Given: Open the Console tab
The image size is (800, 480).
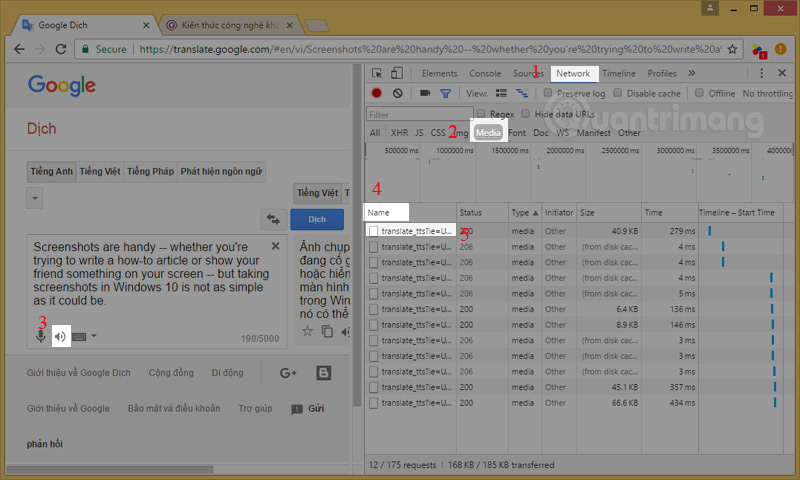Looking at the screenshot, I should point(485,73).
